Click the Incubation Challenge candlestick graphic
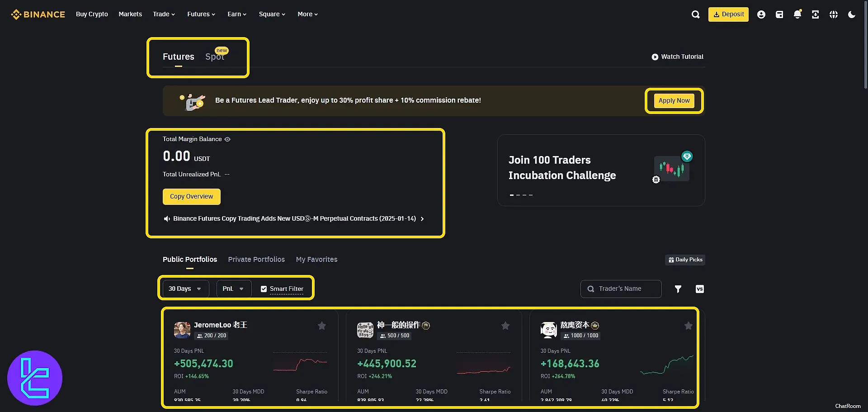 click(673, 168)
